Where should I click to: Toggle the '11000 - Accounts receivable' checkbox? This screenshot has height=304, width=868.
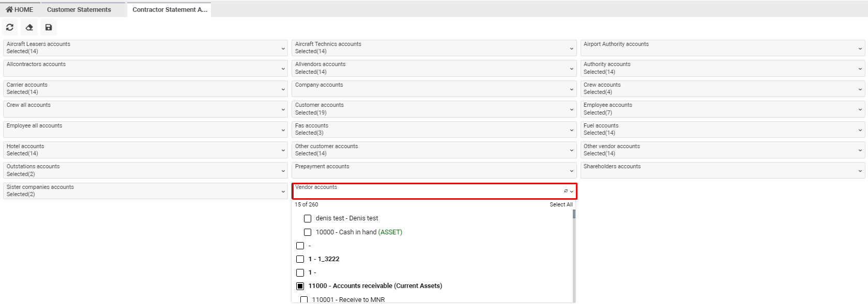(x=300, y=286)
